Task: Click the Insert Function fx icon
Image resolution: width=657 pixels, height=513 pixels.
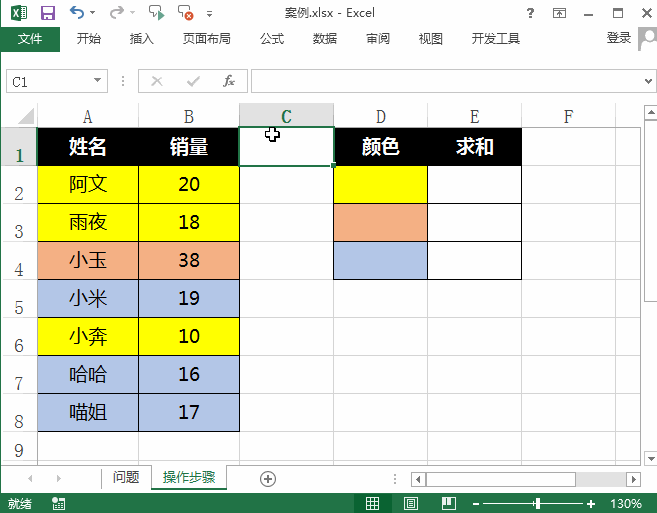Action: (229, 81)
